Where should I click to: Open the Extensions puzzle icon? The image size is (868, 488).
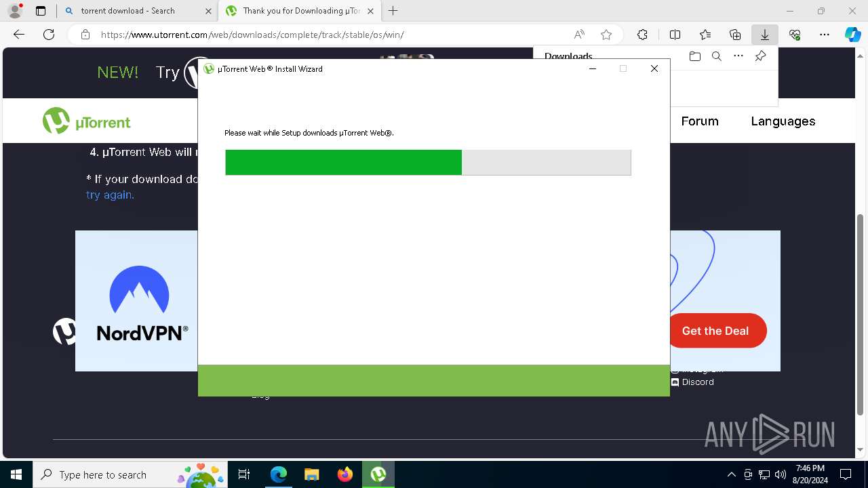tap(642, 35)
